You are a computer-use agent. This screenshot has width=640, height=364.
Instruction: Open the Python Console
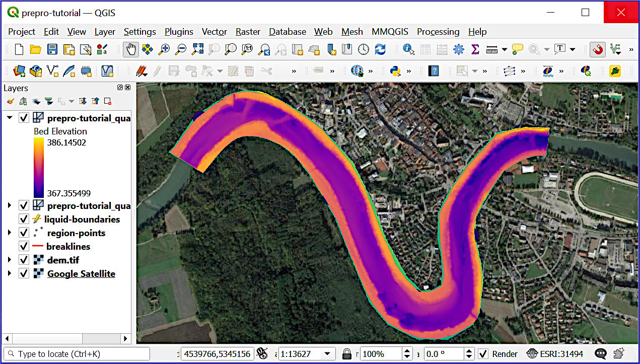click(394, 71)
